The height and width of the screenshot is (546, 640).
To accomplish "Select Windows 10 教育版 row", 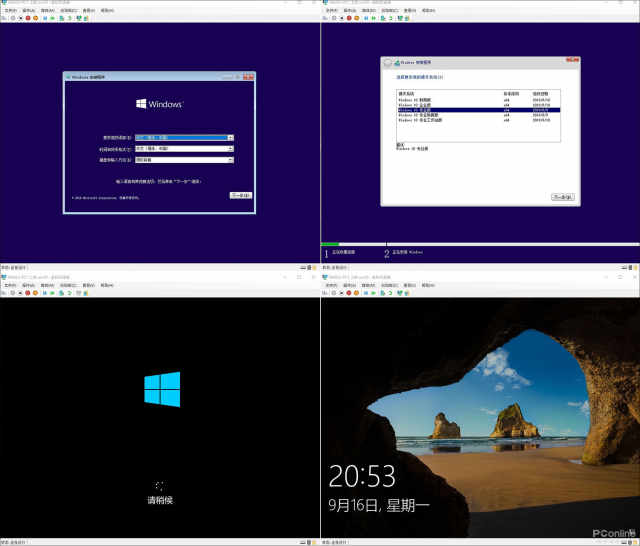I will [478, 100].
